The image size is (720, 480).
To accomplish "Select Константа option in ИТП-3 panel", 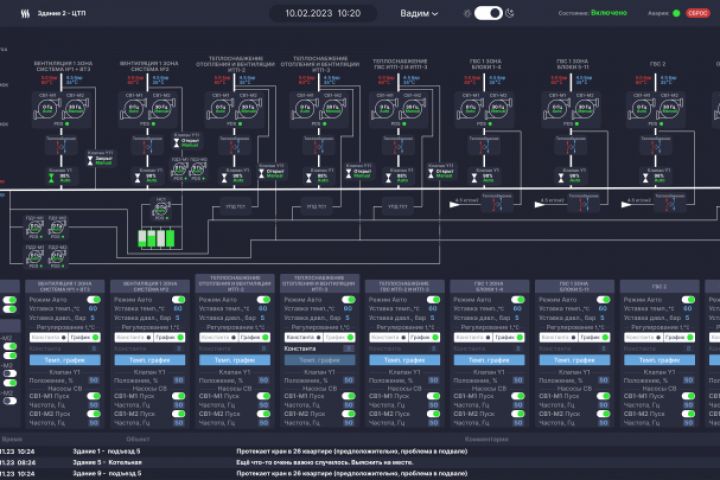I will point(303,337).
